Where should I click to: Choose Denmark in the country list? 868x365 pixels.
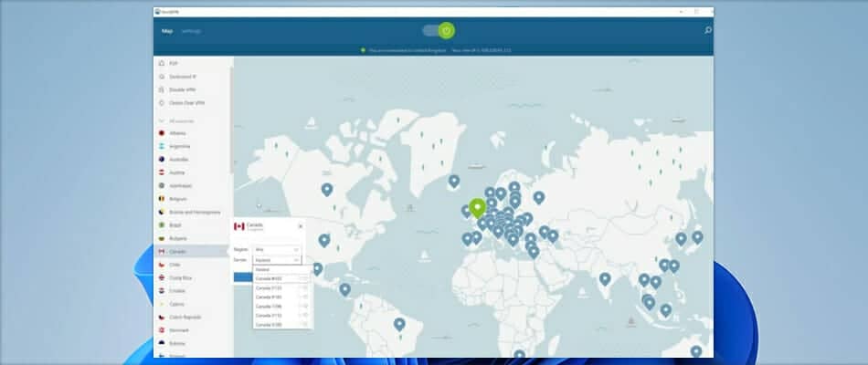pos(193,330)
